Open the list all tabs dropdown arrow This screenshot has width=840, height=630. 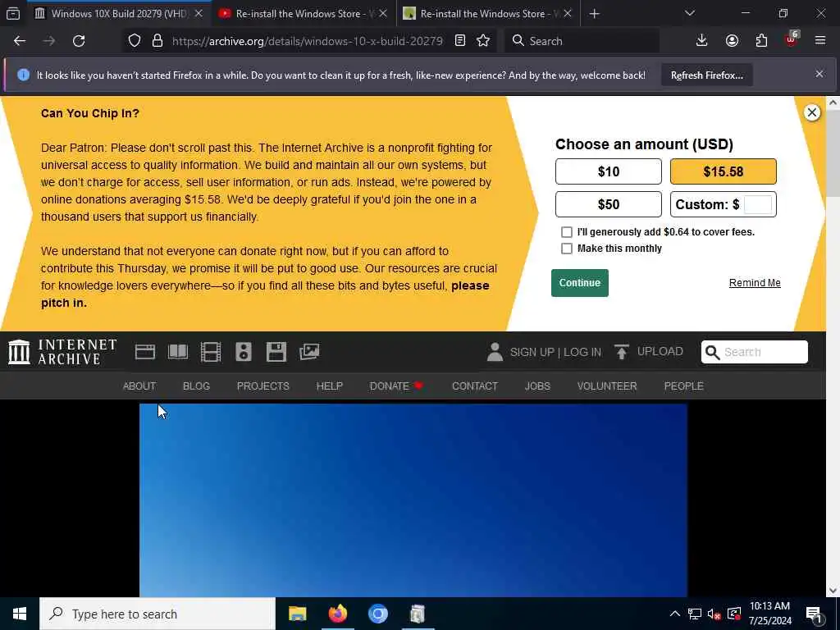(x=689, y=13)
